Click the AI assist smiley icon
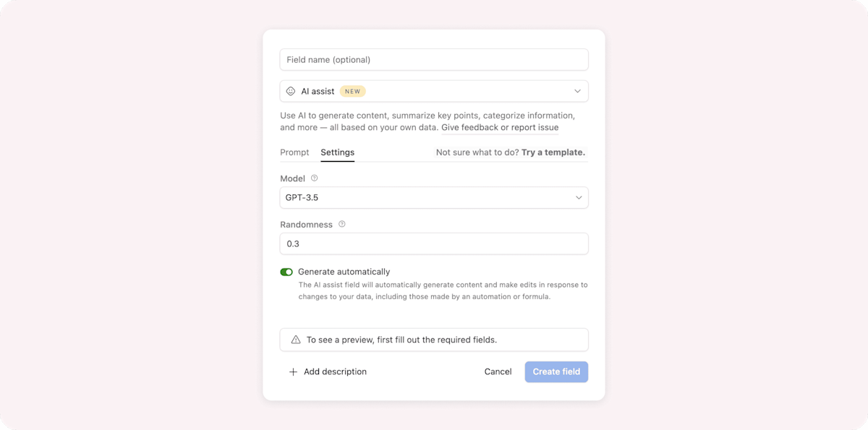The image size is (868, 430). coord(291,91)
